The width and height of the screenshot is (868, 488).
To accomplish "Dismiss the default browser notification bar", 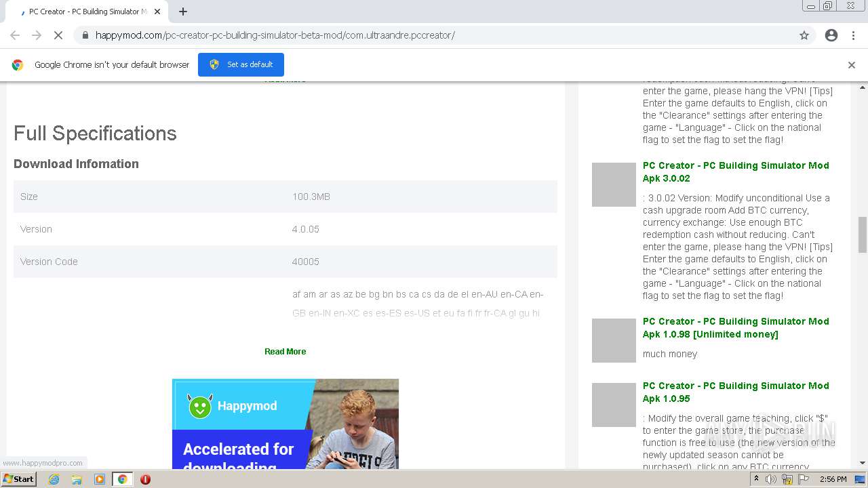I will click(852, 65).
